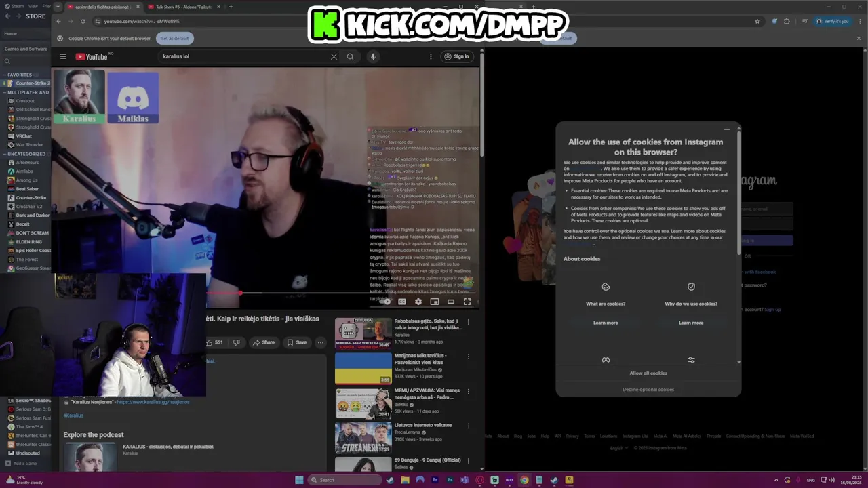Open three-dot menu on cookie dialog

[x=727, y=129]
